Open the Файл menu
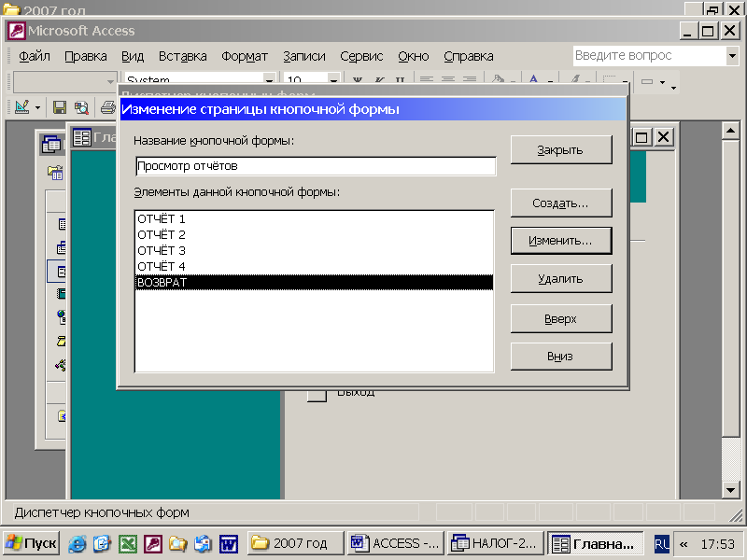This screenshot has width=747, height=560. tap(35, 56)
